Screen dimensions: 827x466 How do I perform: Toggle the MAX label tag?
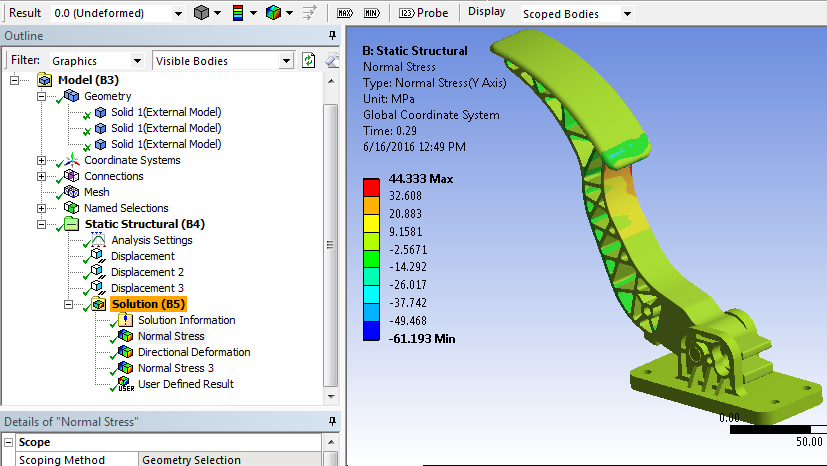[x=345, y=13]
